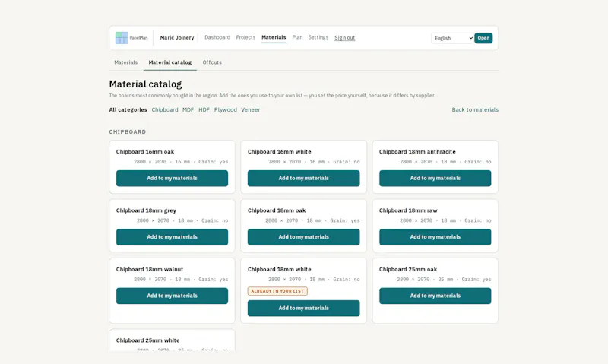Select the Chipboard 16mm white title
The height and width of the screenshot is (364, 608).
280,151
